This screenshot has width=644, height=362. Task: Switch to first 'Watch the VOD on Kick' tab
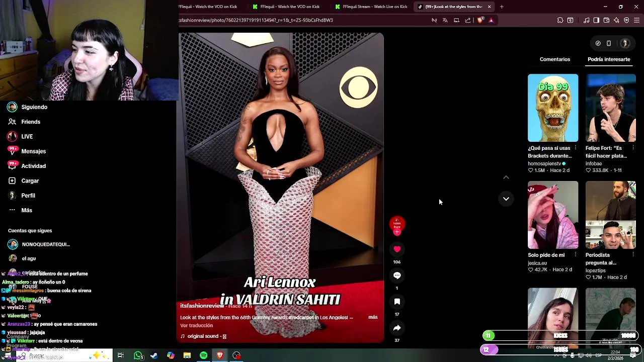[x=208, y=7]
